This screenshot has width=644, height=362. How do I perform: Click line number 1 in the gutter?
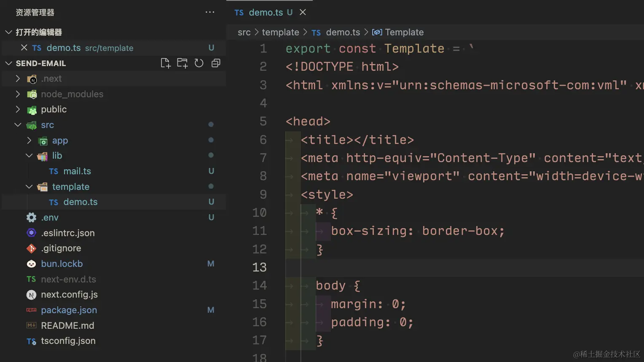click(x=263, y=48)
